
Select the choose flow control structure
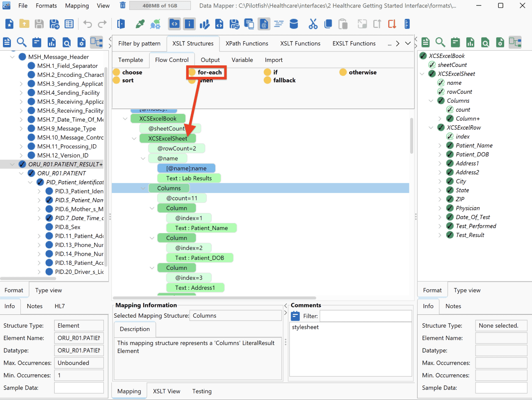coord(128,72)
